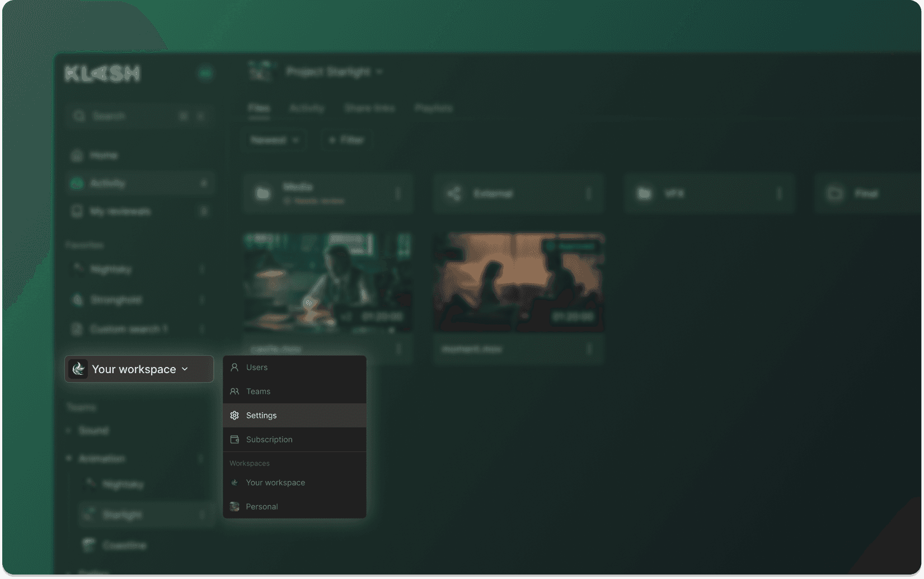The width and height of the screenshot is (924, 579).
Task: Open the External folder options menu
Action: (588, 194)
